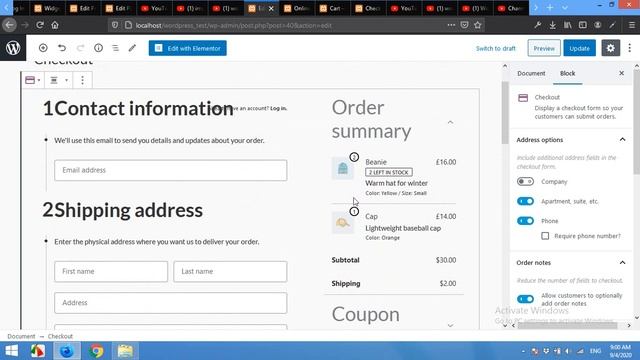This screenshot has height=360, width=640.
Task: Open the block navigation list
Action: (x=116, y=48)
